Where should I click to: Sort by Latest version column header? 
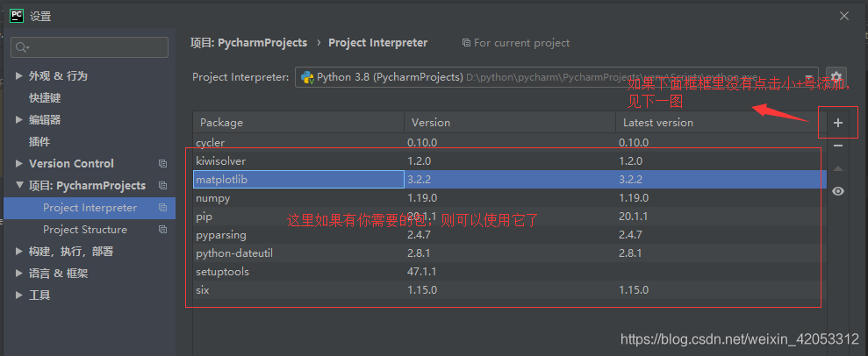pyautogui.click(x=721, y=122)
